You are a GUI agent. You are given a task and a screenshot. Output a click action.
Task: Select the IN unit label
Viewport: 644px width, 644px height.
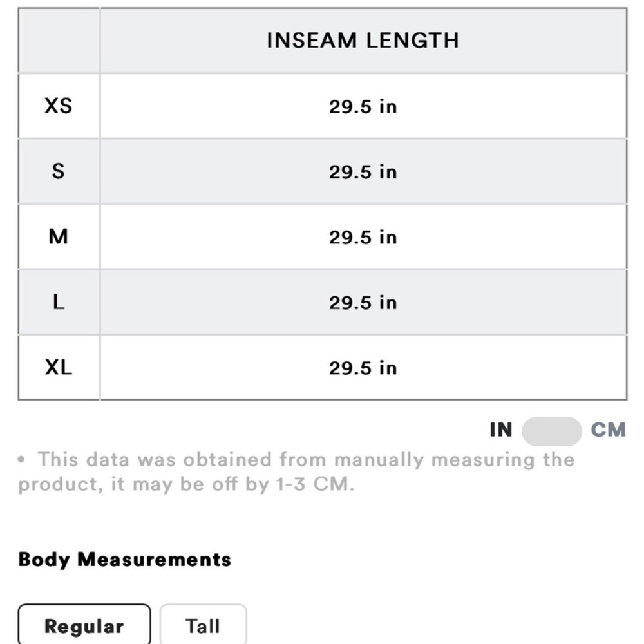click(x=501, y=430)
